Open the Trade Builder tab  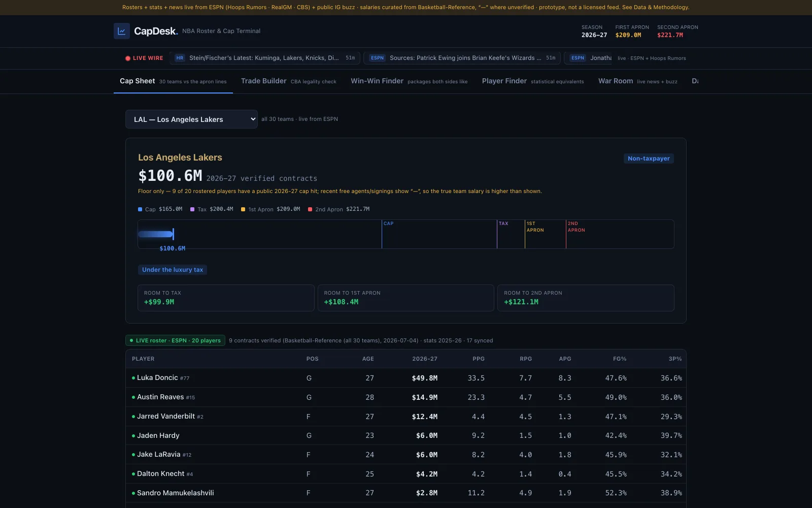point(288,81)
